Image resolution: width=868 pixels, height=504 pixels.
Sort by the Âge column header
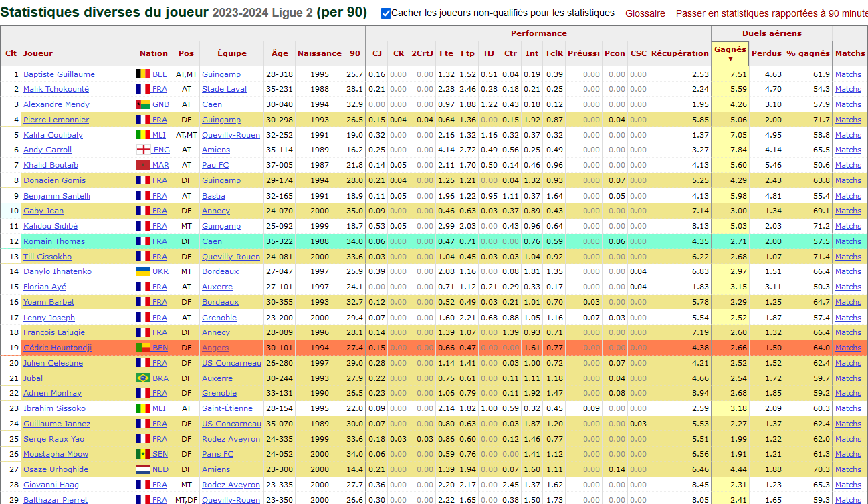(280, 53)
